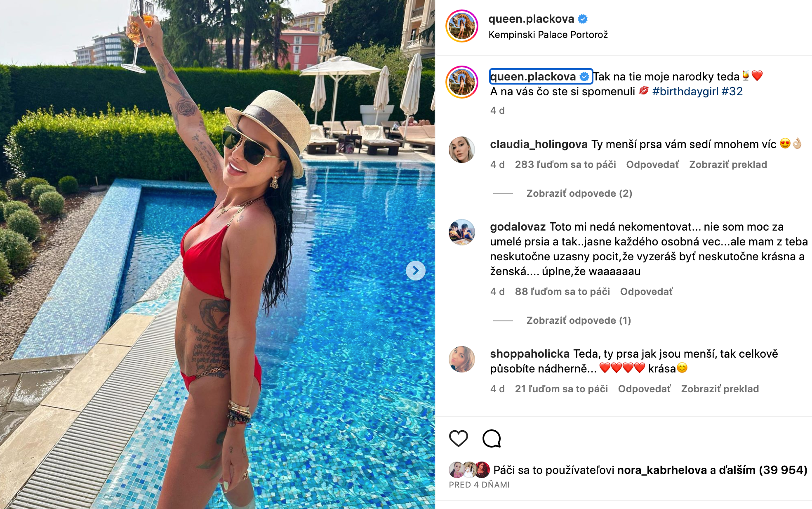This screenshot has width=812, height=509.
Task: Expand the single reply under godalovaz comment
Action: coord(579,320)
